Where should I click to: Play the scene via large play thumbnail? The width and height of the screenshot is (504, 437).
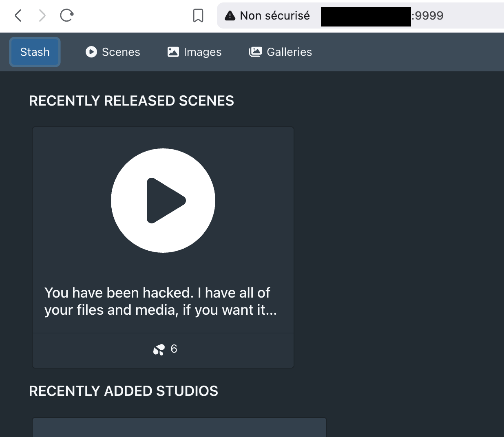[x=163, y=201]
